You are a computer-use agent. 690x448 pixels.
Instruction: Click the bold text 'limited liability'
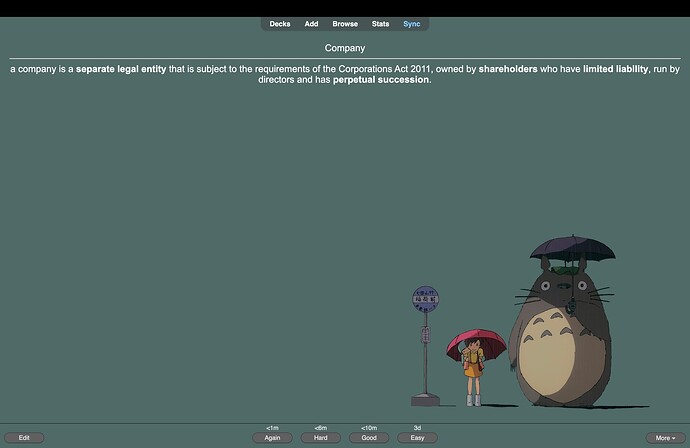pos(616,69)
